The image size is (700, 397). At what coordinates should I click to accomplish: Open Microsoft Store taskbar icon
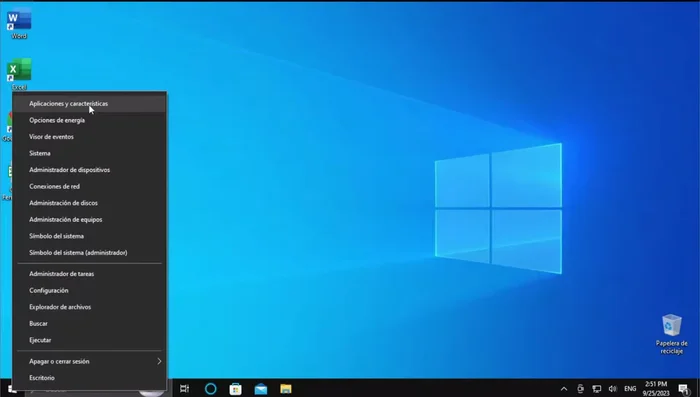pyautogui.click(x=236, y=389)
